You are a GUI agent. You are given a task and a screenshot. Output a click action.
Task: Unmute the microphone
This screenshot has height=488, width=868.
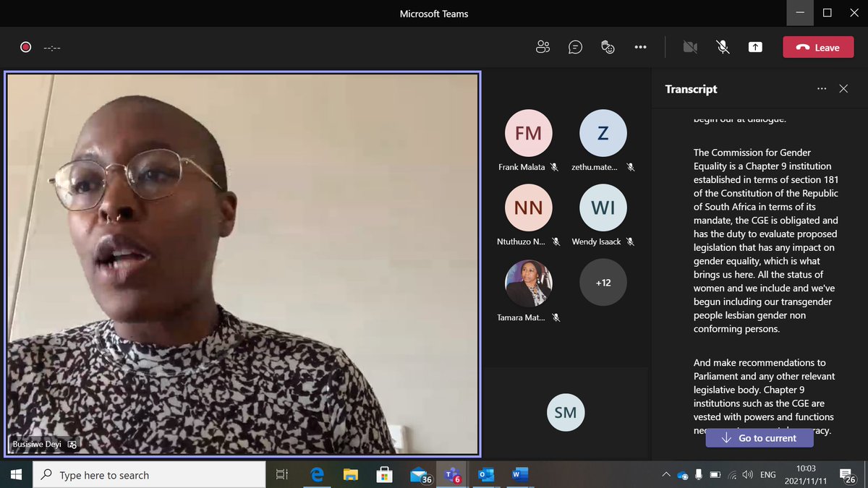click(723, 47)
